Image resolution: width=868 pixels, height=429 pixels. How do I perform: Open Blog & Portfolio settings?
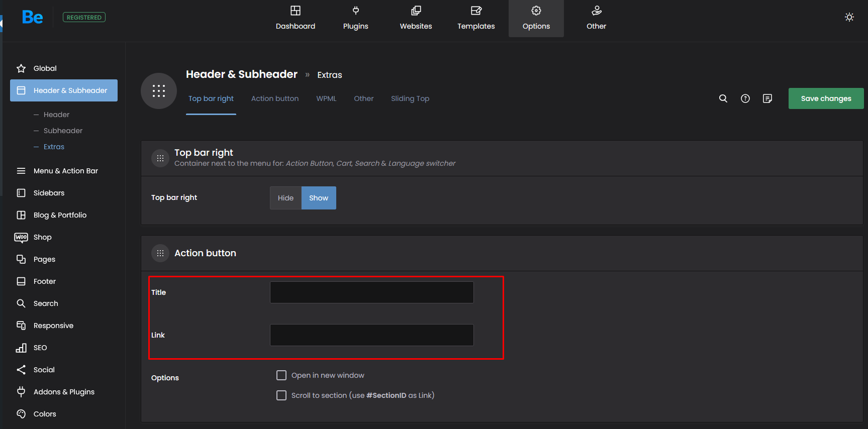[x=64, y=215]
